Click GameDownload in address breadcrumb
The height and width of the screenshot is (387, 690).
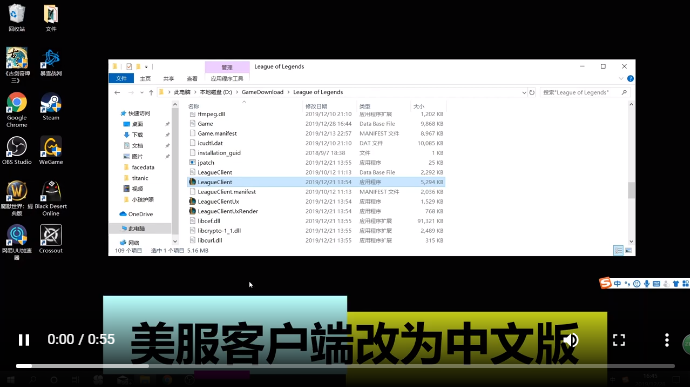point(262,92)
